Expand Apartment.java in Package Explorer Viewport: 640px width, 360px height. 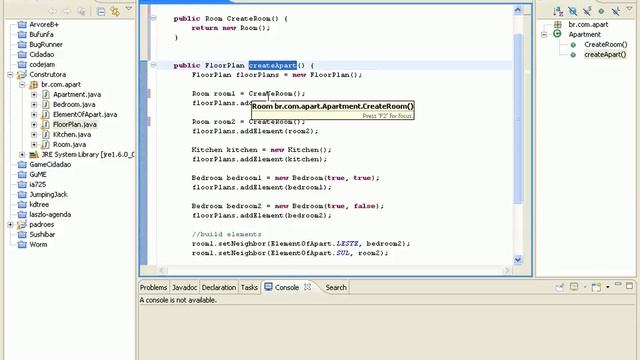point(34,95)
